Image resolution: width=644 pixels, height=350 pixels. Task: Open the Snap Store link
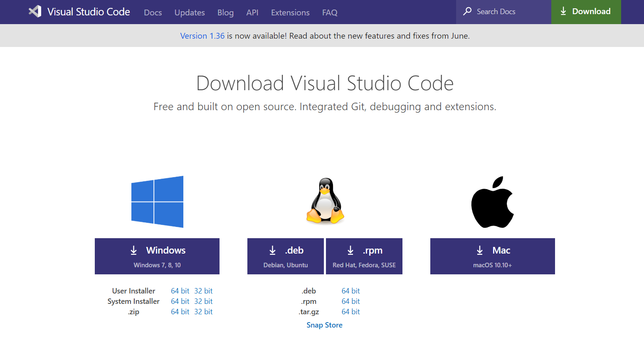tap(324, 325)
